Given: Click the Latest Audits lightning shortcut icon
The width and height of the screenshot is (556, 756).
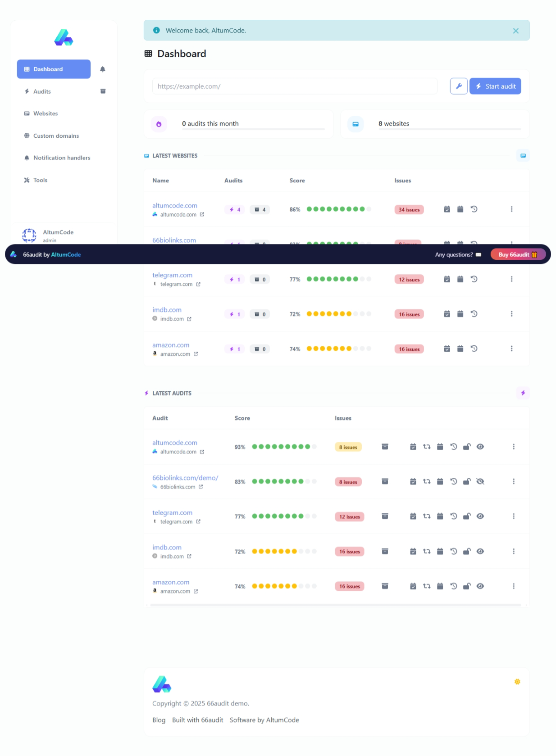Looking at the screenshot, I should (523, 393).
